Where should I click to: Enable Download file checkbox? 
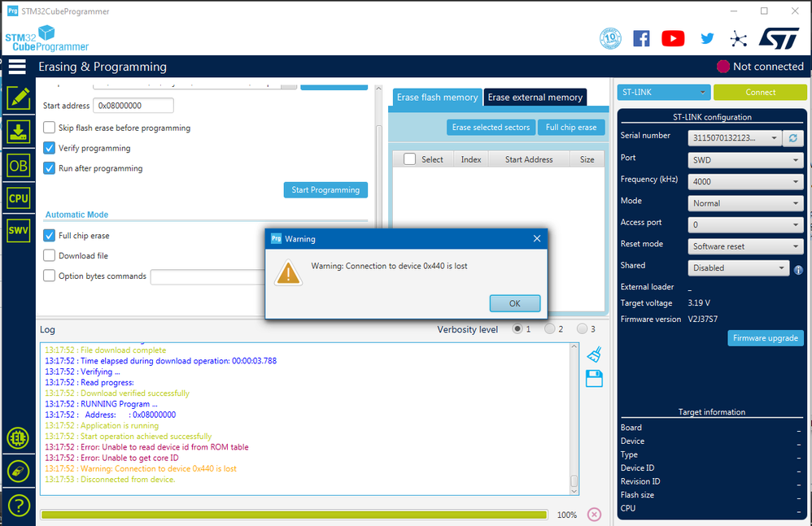[49, 255]
